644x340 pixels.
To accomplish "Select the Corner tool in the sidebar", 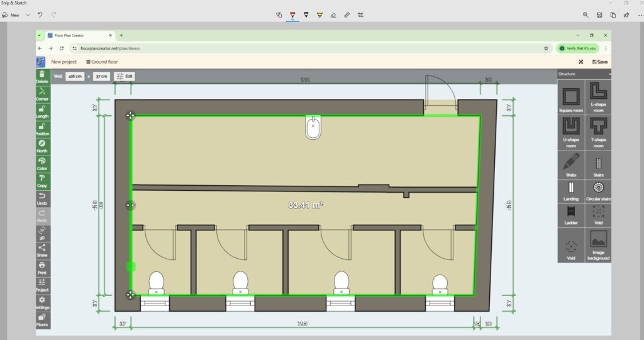I will click(42, 94).
